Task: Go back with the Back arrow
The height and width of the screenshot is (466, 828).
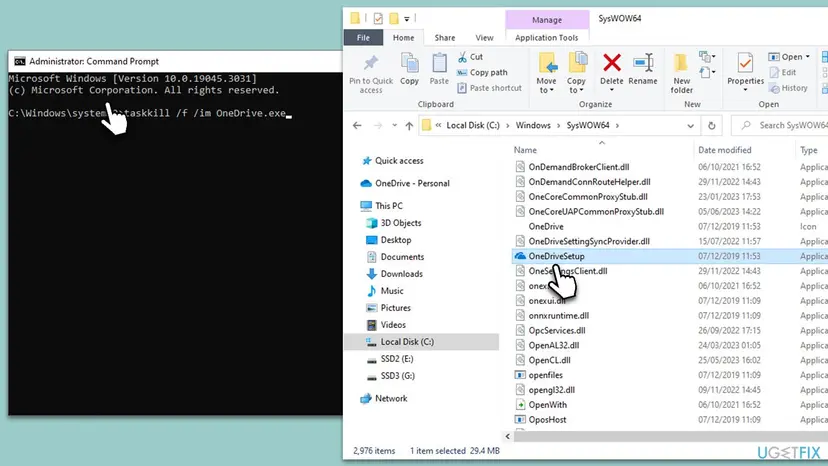Action: (x=357, y=125)
